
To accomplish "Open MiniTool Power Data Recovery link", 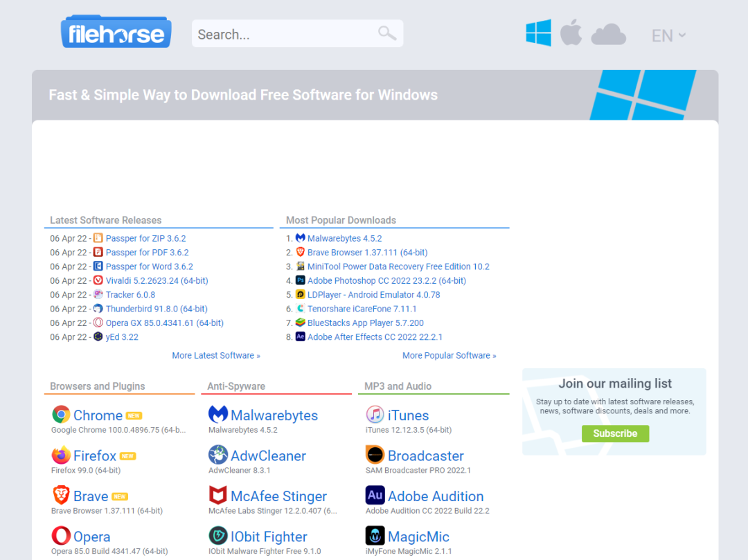I will click(398, 267).
